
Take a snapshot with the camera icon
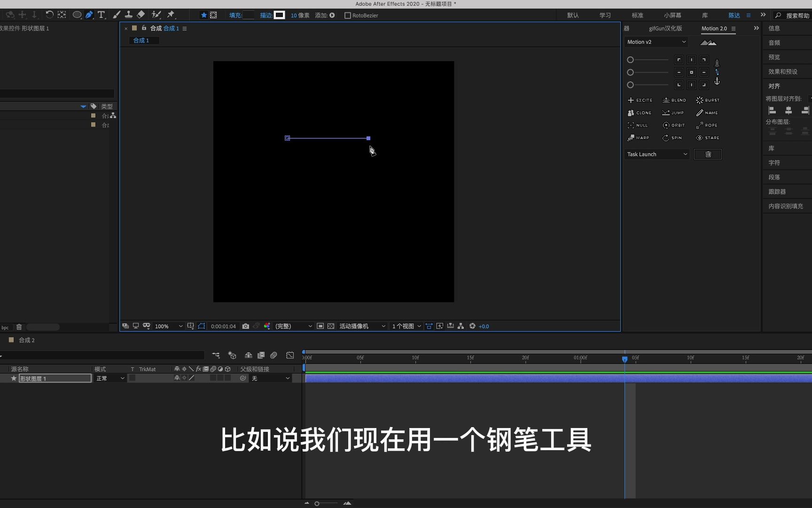click(245, 326)
